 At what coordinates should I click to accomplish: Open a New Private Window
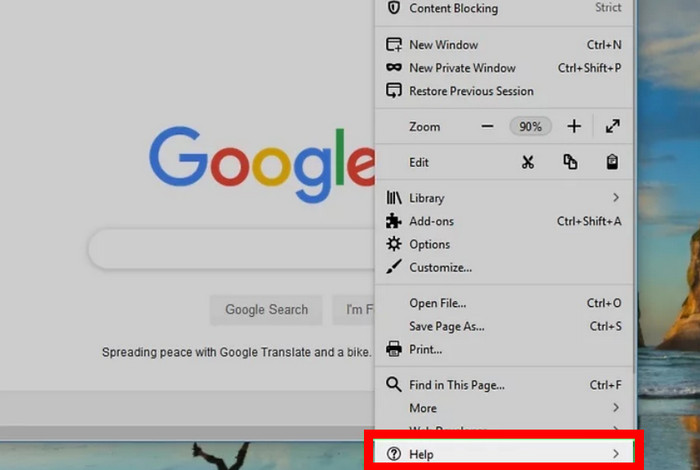462,68
